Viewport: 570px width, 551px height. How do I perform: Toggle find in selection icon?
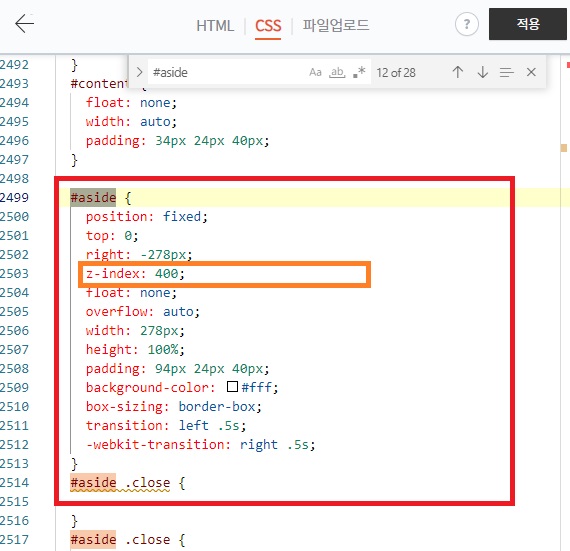pyautogui.click(x=506, y=72)
